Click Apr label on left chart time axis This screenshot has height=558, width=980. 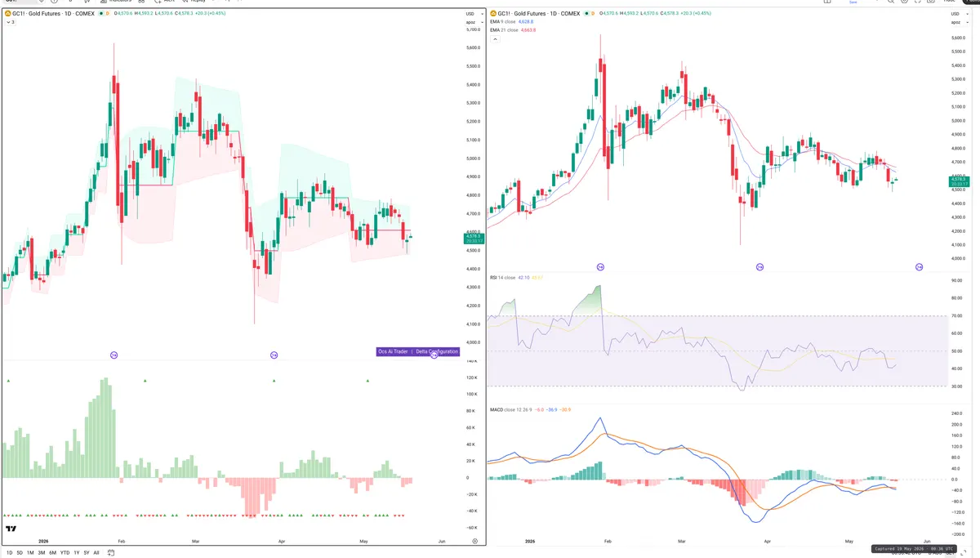pyautogui.click(x=282, y=541)
